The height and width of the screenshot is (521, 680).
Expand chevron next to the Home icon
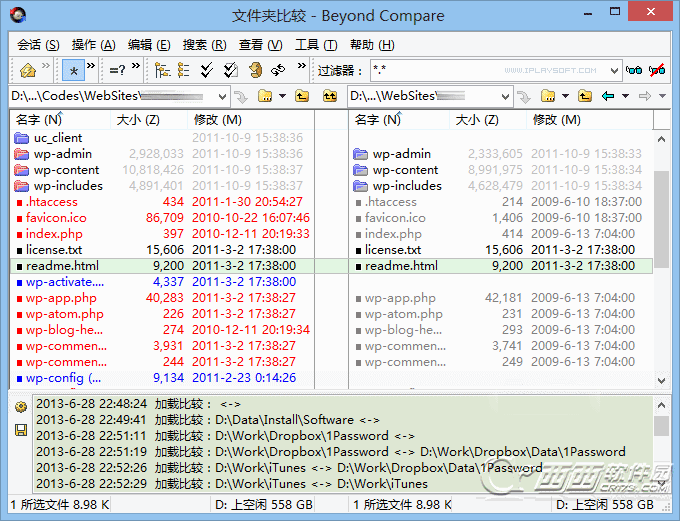point(46,66)
